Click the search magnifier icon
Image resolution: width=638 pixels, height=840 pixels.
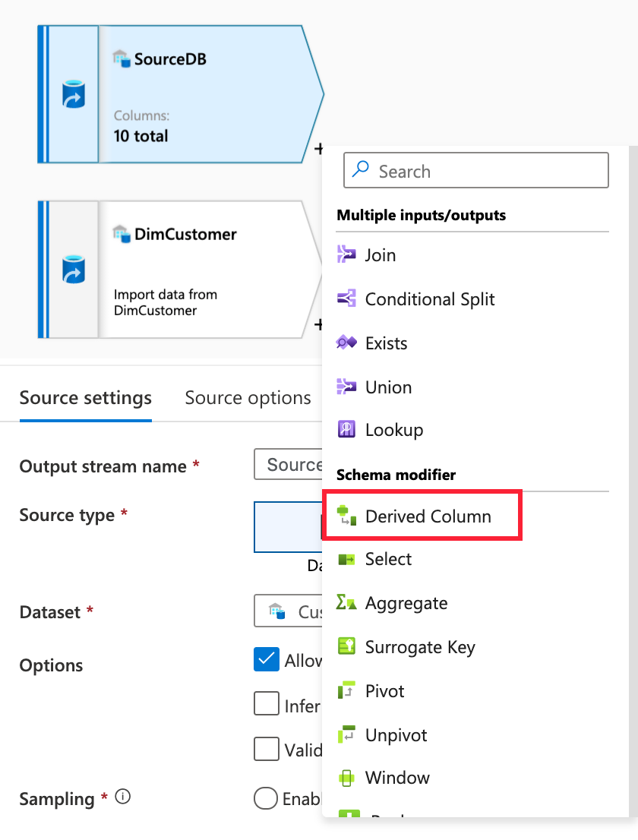click(x=361, y=169)
